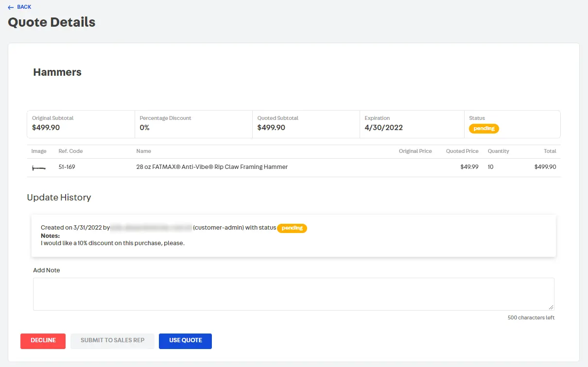Click the Name column header
Viewport: 588px width, 367px height.
click(143, 151)
